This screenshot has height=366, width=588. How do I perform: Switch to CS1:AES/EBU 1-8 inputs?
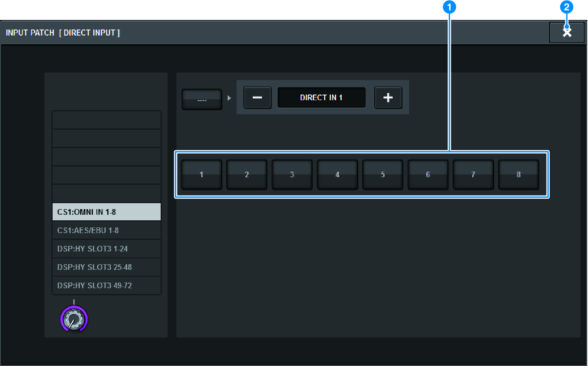106,230
